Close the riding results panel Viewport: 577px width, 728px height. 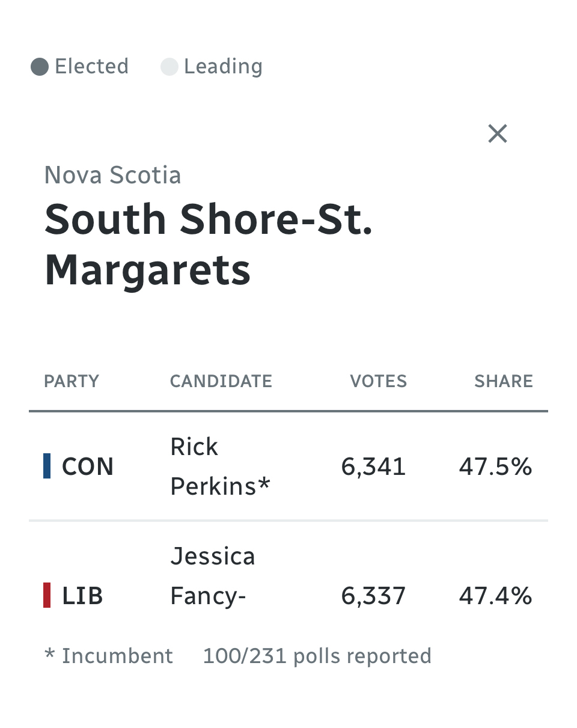tap(498, 133)
